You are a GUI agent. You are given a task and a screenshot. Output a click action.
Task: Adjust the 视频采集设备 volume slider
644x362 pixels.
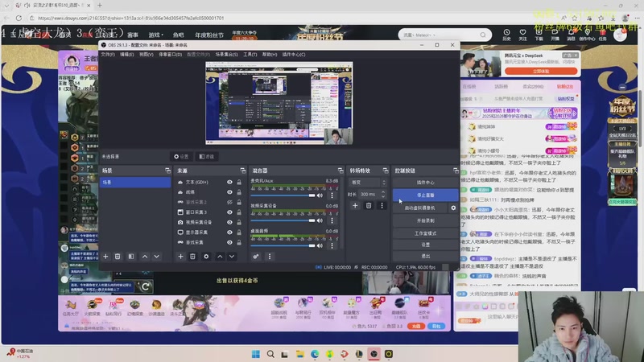coord(283,220)
